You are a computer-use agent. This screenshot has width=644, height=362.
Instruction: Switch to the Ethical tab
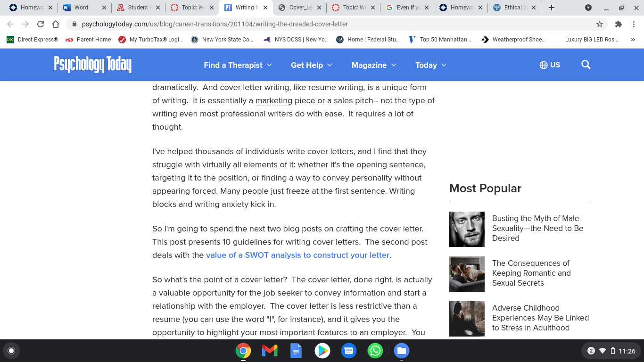[515, 8]
